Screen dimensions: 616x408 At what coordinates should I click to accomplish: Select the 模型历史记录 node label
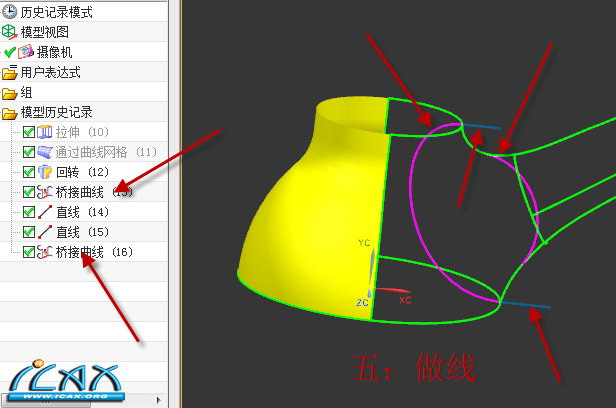[57, 113]
